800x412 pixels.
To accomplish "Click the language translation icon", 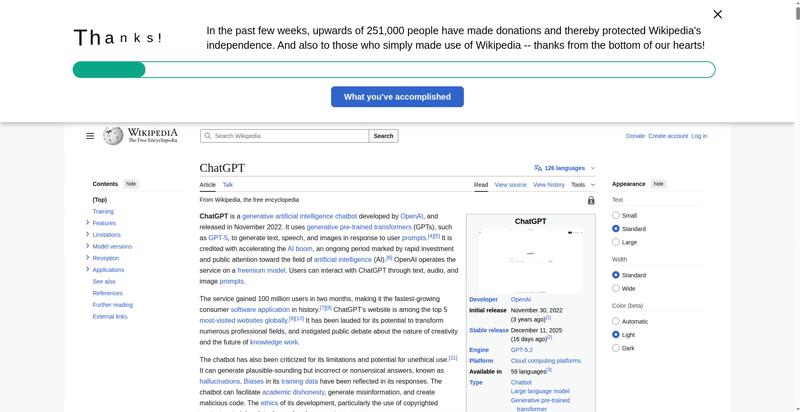I will coord(538,168).
